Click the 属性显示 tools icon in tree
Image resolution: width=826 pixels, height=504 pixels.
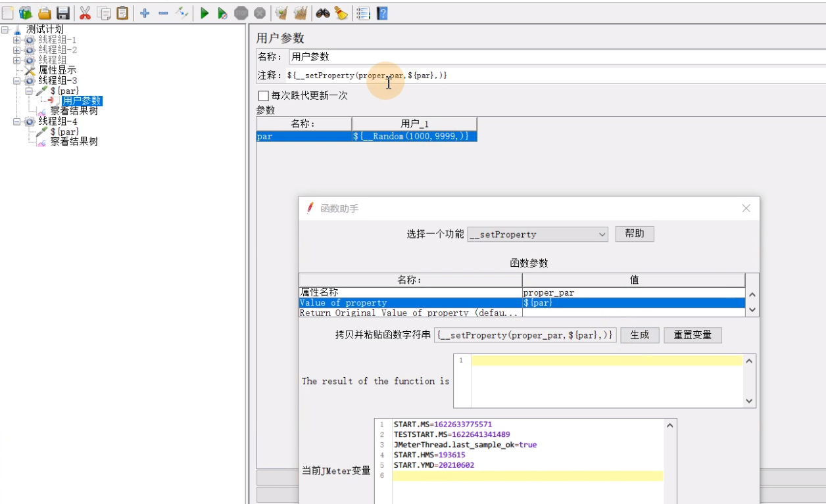pos(30,70)
